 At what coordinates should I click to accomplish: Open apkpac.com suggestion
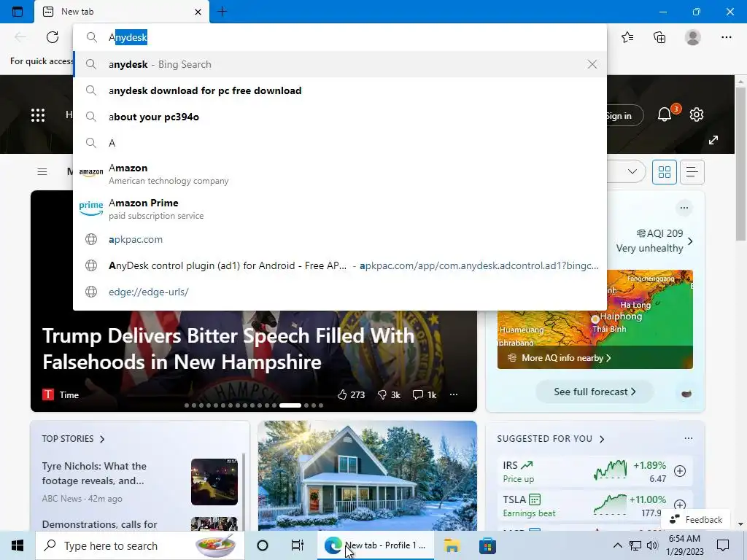(340, 239)
